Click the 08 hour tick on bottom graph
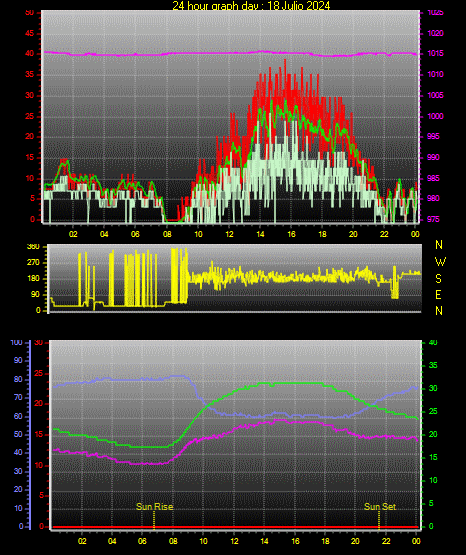 tap(173, 541)
